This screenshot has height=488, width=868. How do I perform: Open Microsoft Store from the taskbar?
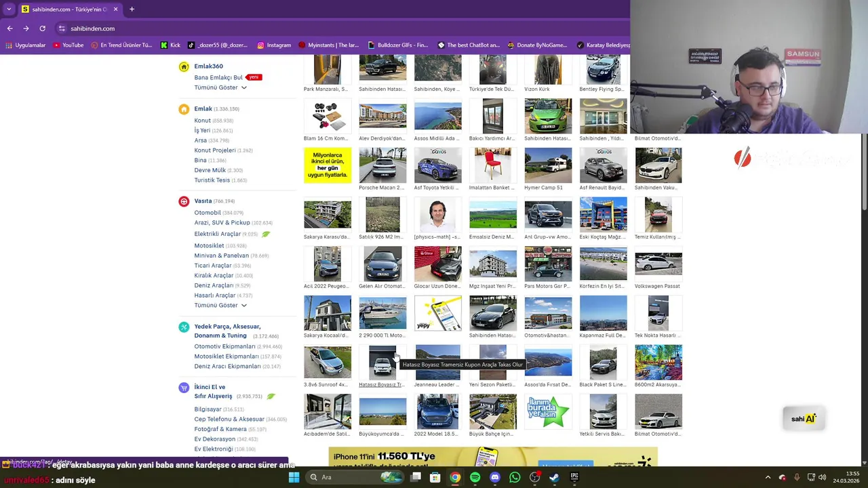tap(435, 477)
